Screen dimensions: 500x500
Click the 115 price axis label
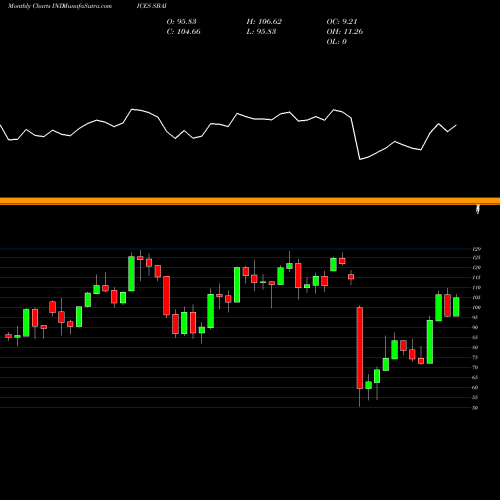(x=477, y=278)
